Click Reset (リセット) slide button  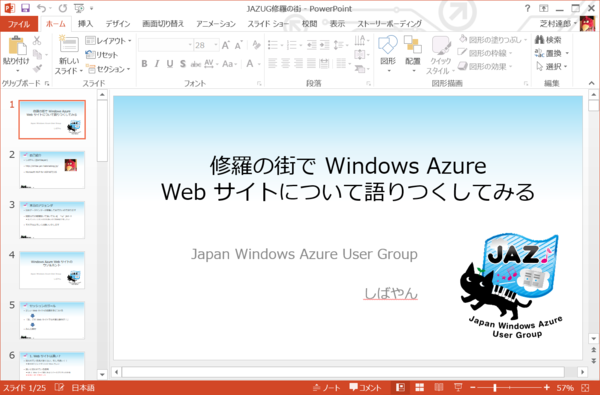102,55
